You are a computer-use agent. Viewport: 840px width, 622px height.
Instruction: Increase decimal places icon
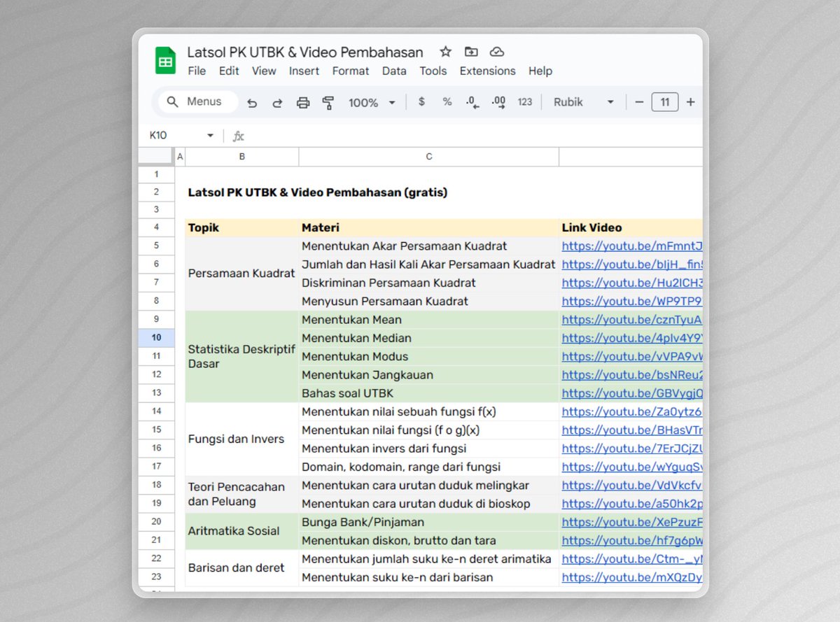(498, 102)
